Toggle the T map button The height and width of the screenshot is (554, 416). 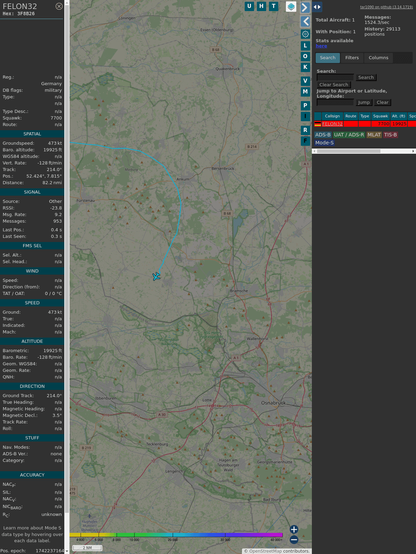273,6
